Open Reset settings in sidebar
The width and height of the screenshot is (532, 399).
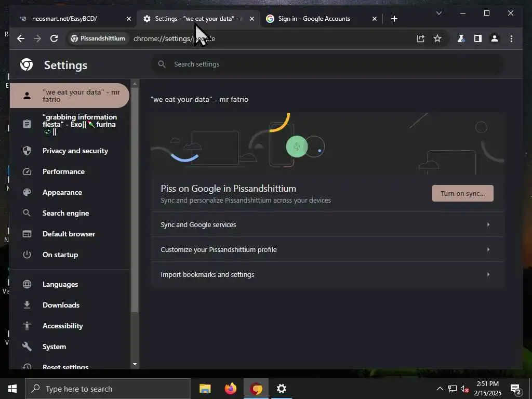pyautogui.click(x=70, y=366)
